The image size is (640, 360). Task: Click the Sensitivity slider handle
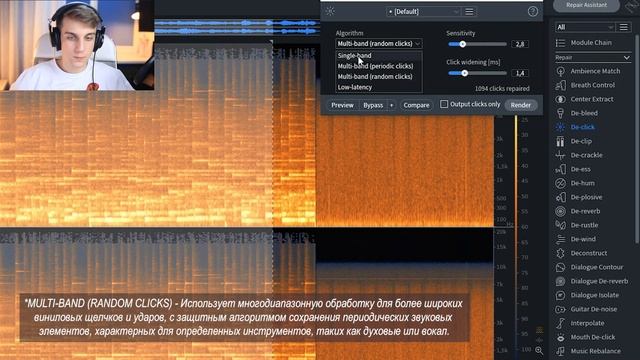coord(462,44)
